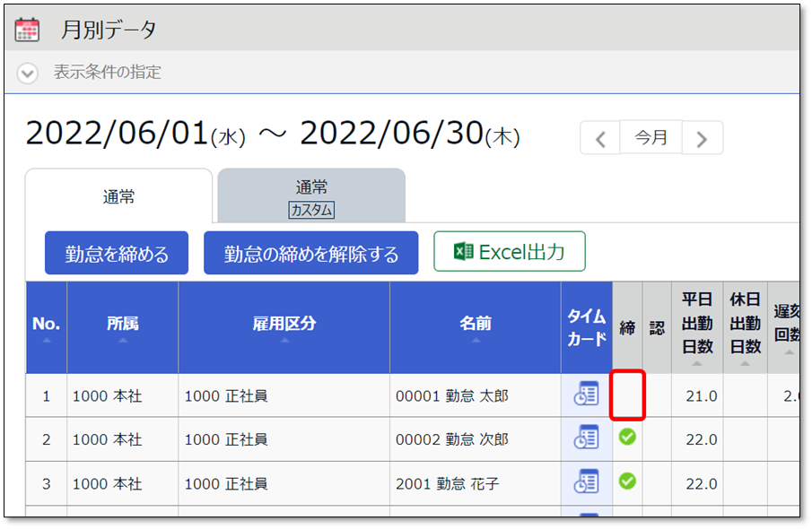
Task: Open time card for 勤怠 次郎
Action: click(586, 438)
